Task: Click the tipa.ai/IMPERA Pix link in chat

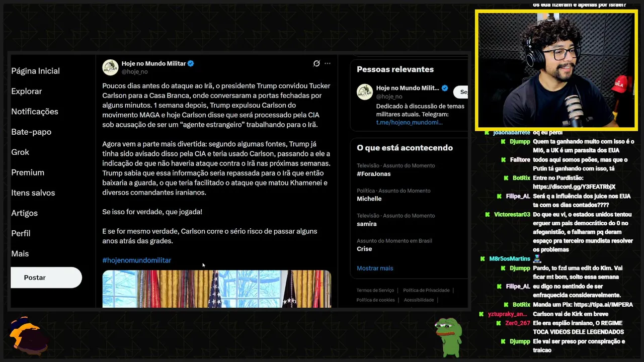Action: click(603, 305)
